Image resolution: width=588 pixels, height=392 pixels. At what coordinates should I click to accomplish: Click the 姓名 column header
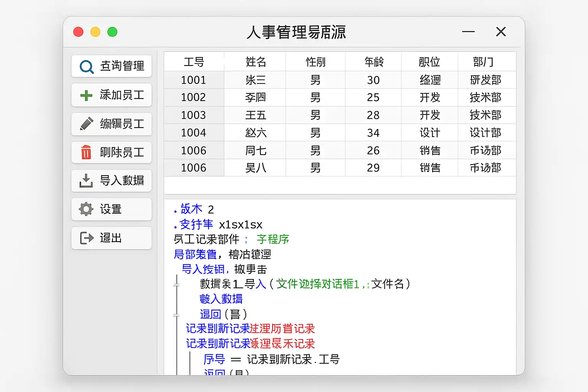point(255,62)
